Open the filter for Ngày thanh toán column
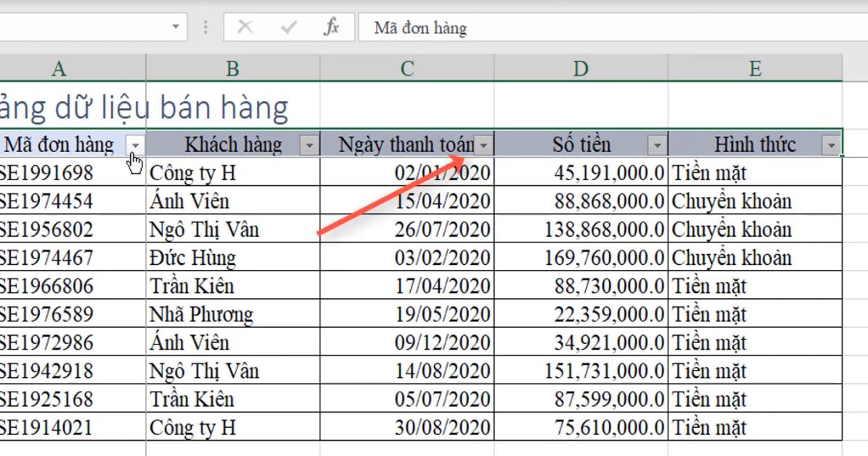Viewport: 868px width, 456px height. click(x=482, y=145)
